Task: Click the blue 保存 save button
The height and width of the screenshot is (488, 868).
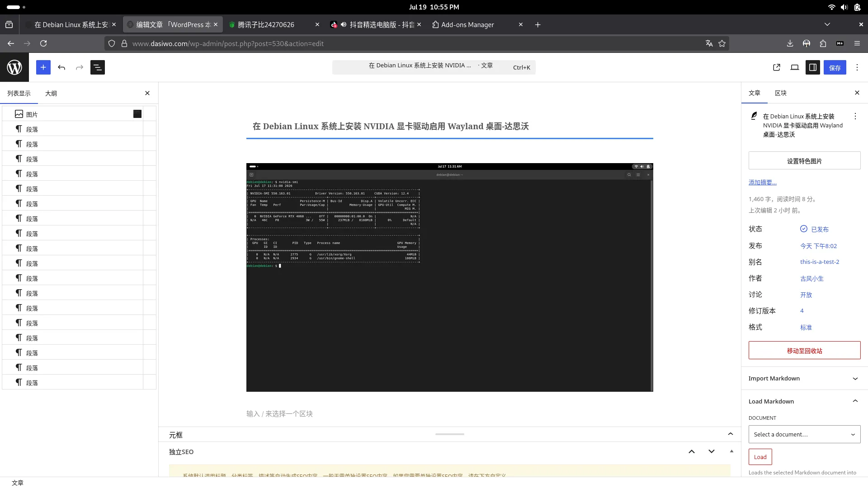Action: click(835, 67)
